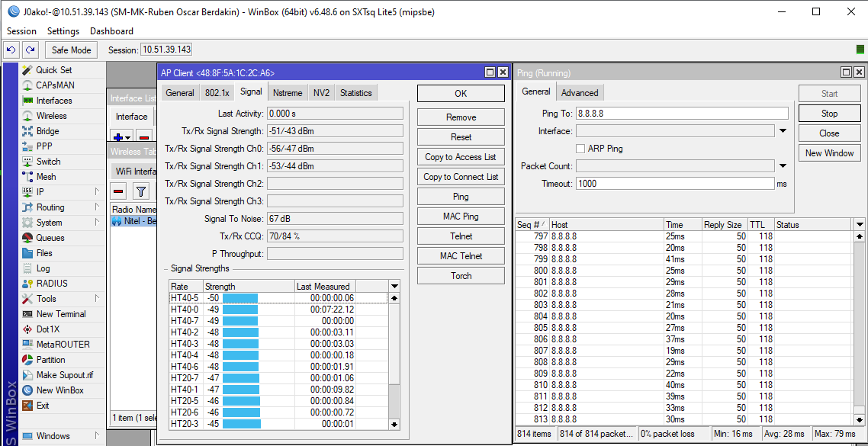
Task: Open the Wireless menu item
Action: (x=51, y=116)
